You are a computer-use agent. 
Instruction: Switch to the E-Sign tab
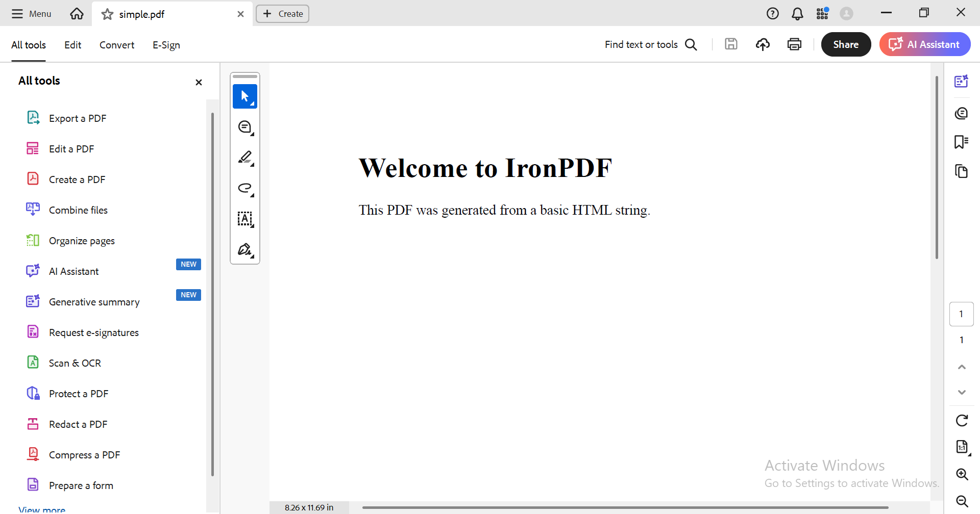click(166, 45)
